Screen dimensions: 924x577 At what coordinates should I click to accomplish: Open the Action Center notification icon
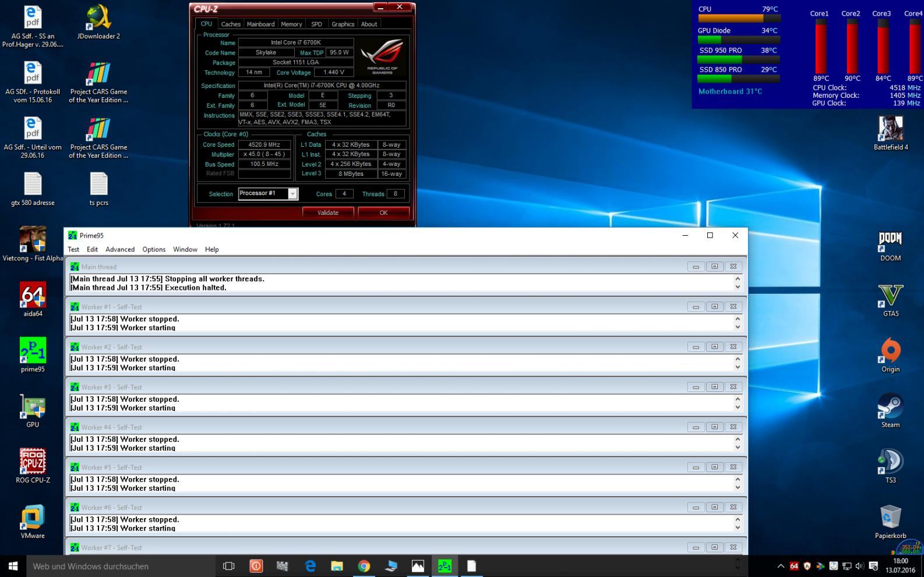tap(873, 566)
